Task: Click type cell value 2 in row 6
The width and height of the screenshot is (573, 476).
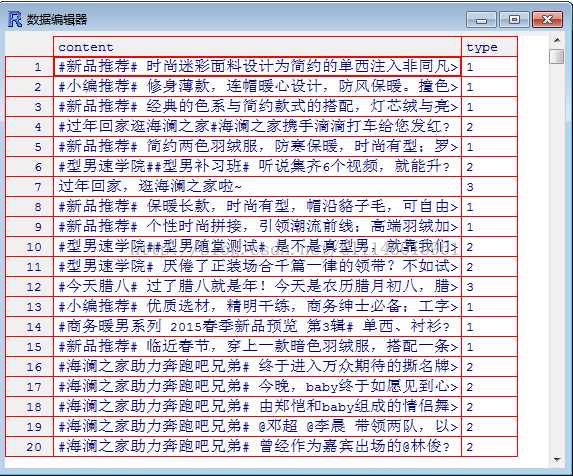Action: pos(489,167)
